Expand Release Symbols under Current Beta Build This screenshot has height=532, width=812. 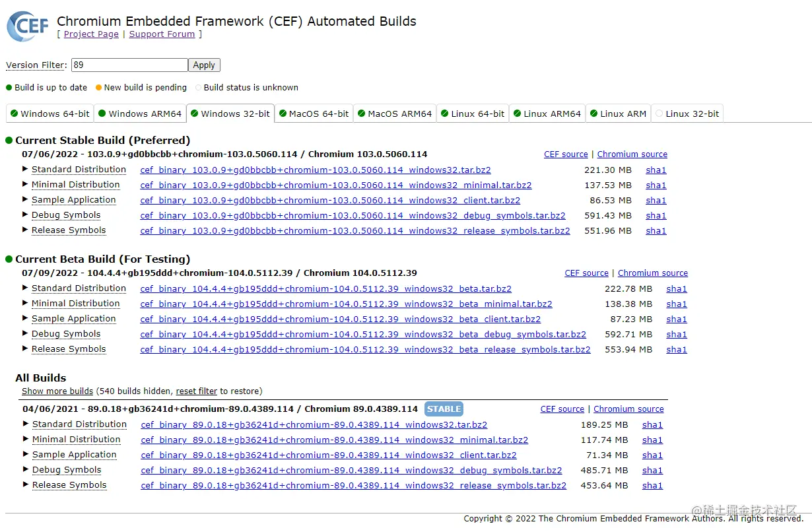pyautogui.click(x=69, y=349)
